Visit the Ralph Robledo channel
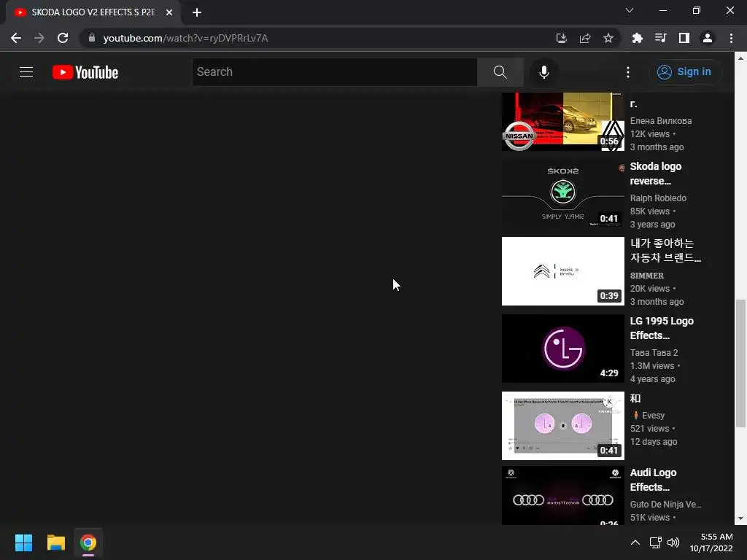Image resolution: width=747 pixels, height=560 pixels. [x=658, y=198]
